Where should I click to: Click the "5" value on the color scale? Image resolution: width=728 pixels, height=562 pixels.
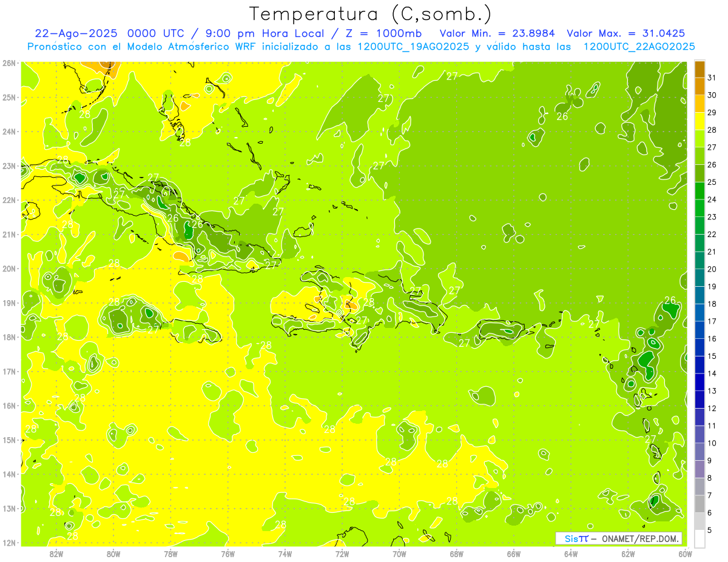pyautogui.click(x=710, y=530)
